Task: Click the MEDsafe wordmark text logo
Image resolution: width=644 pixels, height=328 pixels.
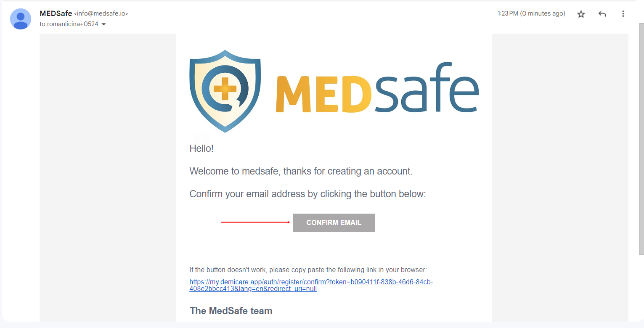Action: coord(377,88)
